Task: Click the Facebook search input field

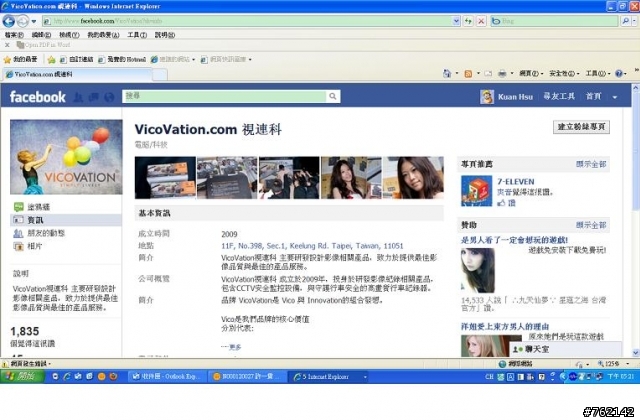Action: pyautogui.click(x=224, y=96)
